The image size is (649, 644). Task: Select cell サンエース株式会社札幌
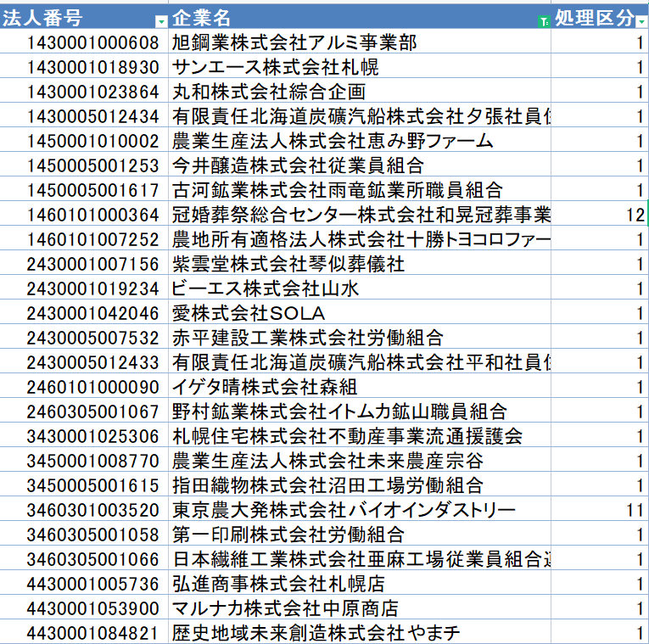coord(360,66)
